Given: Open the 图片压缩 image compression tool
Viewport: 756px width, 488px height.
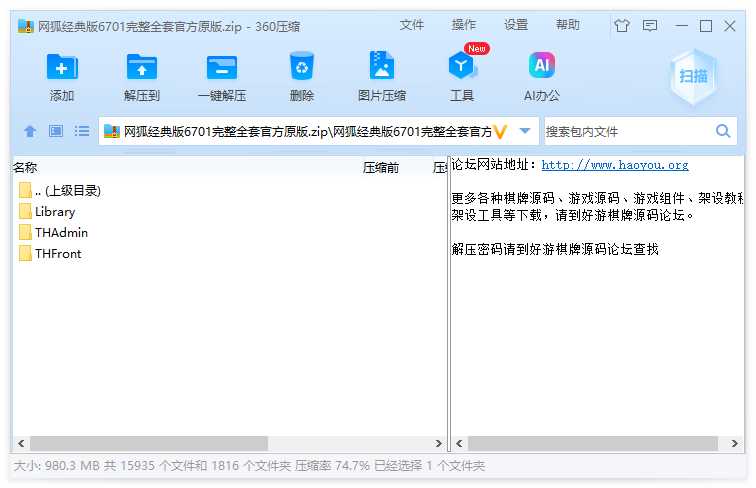Looking at the screenshot, I should click(382, 65).
